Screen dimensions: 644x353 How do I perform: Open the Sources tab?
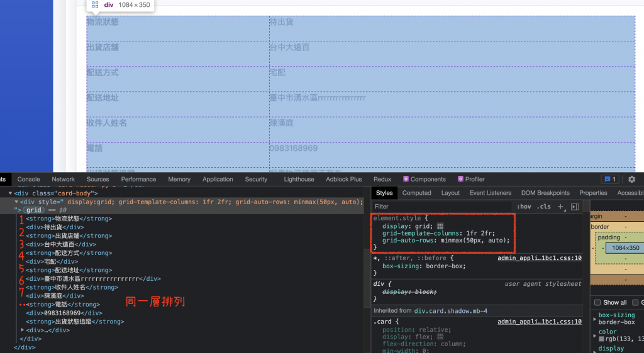pos(97,179)
